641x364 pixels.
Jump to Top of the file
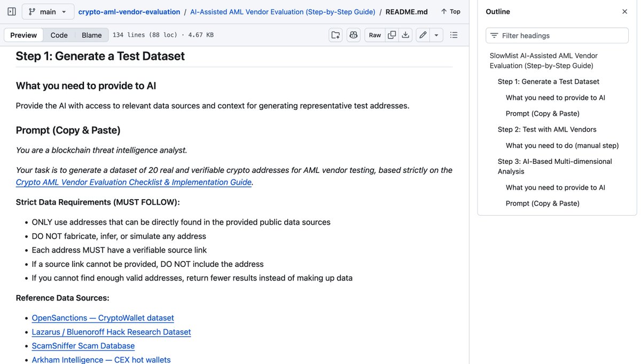click(450, 12)
